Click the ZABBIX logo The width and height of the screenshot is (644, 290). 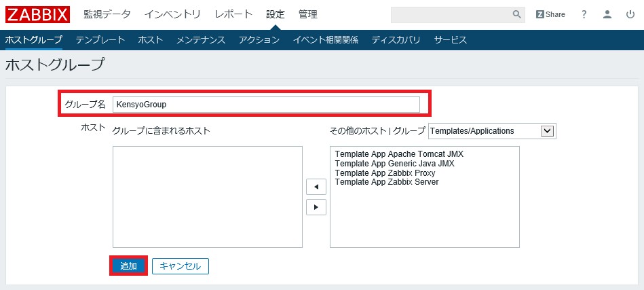[x=37, y=14]
